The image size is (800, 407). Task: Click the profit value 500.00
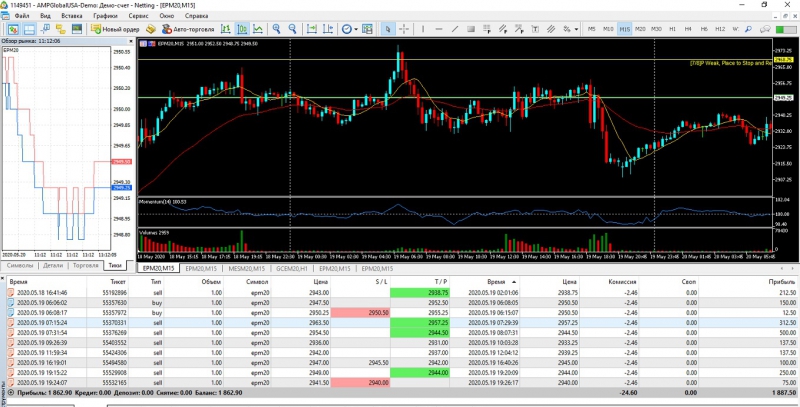coord(787,333)
